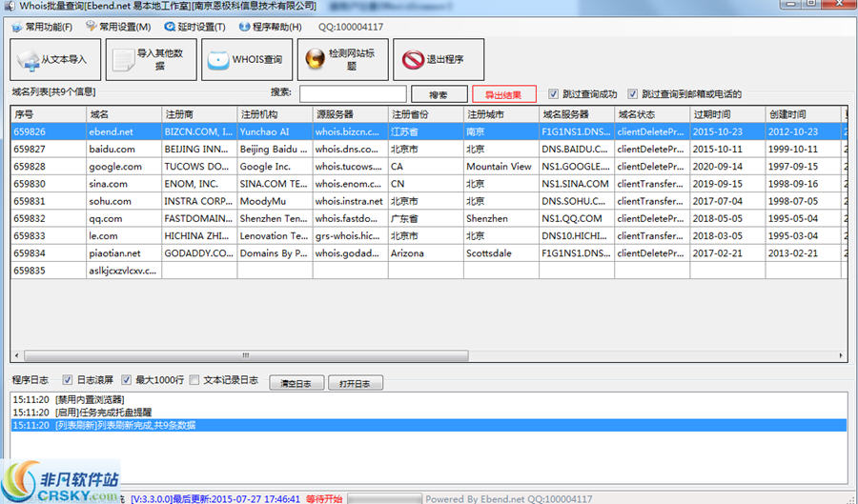Click the Powered By Ebend.net status text

509,498
